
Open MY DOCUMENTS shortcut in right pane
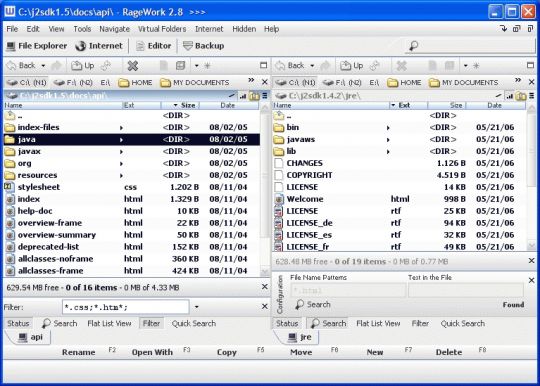tap(464, 83)
